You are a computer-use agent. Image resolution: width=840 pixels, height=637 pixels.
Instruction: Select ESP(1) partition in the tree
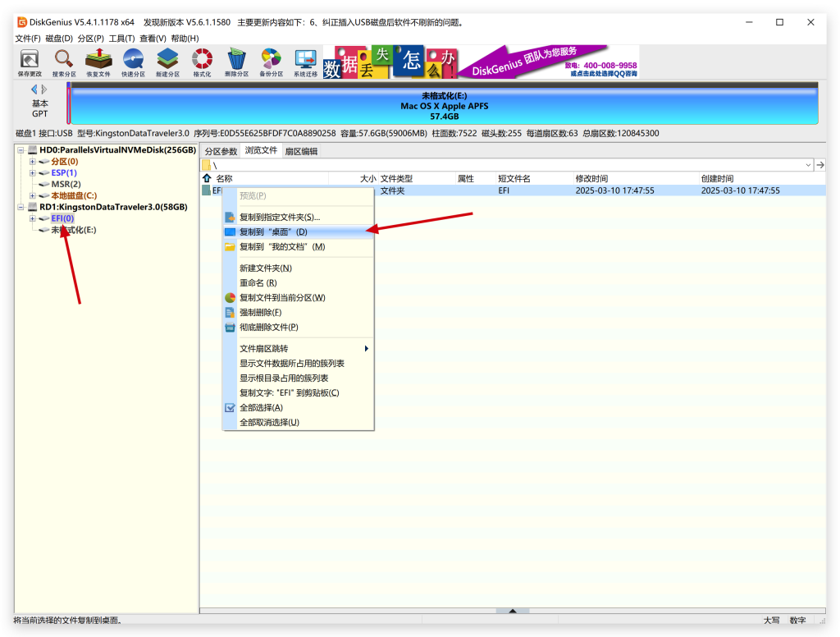[x=64, y=172]
